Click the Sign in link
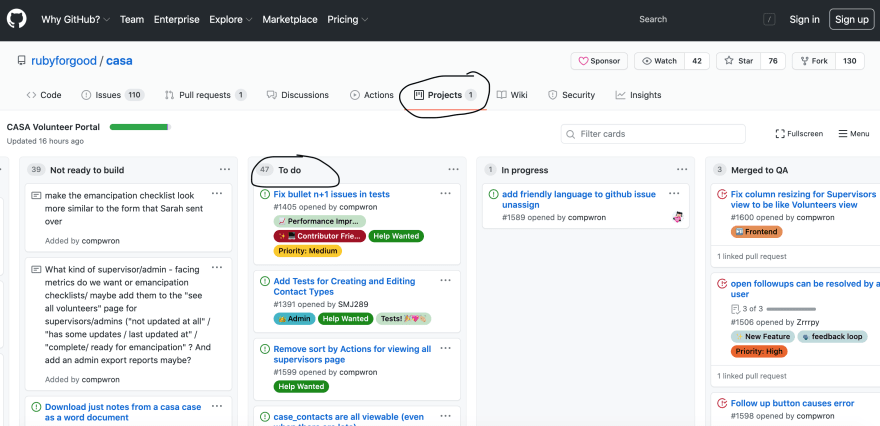Image resolution: width=880 pixels, height=426 pixels. coord(804,19)
